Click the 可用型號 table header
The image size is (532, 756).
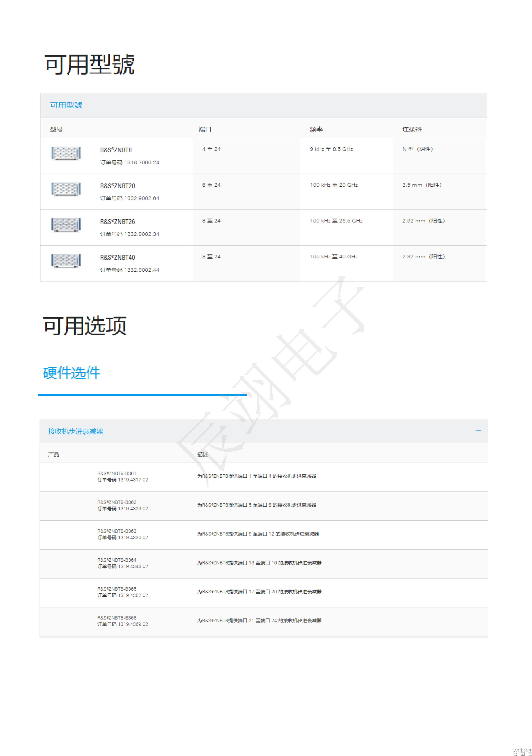click(x=66, y=105)
